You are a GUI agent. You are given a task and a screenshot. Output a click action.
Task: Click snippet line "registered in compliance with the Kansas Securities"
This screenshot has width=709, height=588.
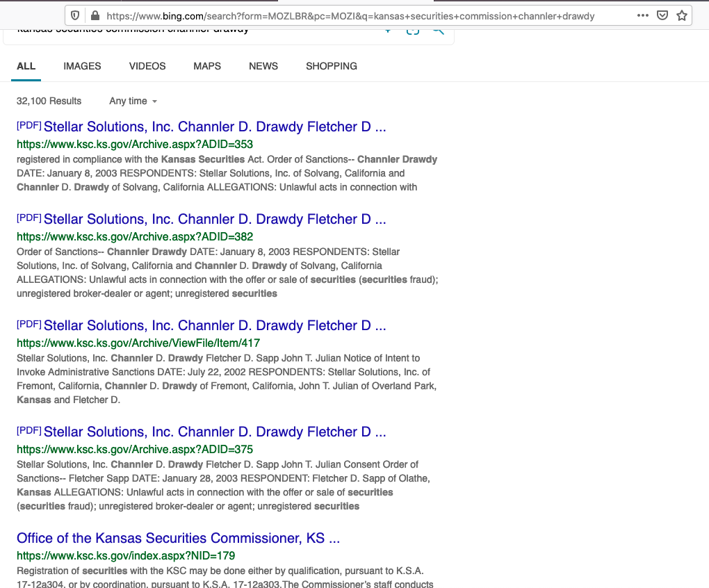click(x=131, y=160)
